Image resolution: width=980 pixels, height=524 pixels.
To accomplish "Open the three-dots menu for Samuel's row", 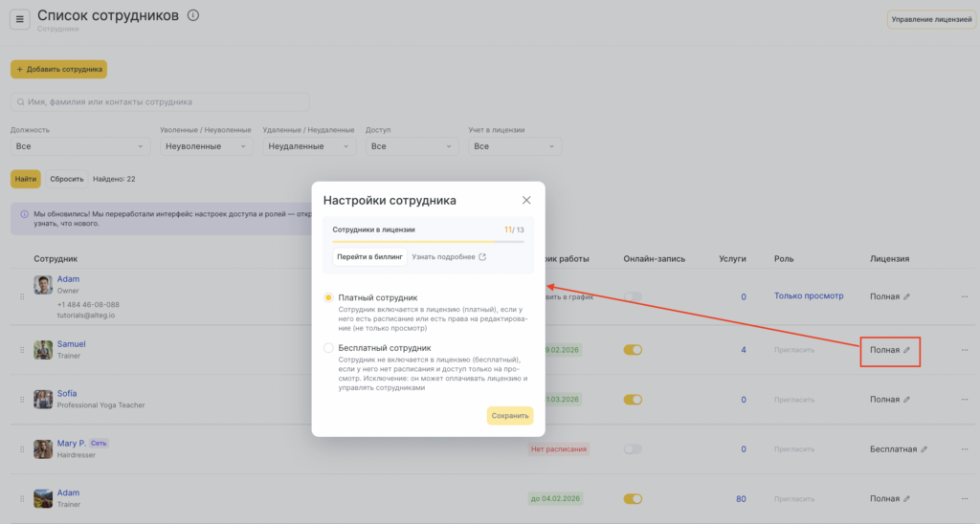I will [x=965, y=350].
